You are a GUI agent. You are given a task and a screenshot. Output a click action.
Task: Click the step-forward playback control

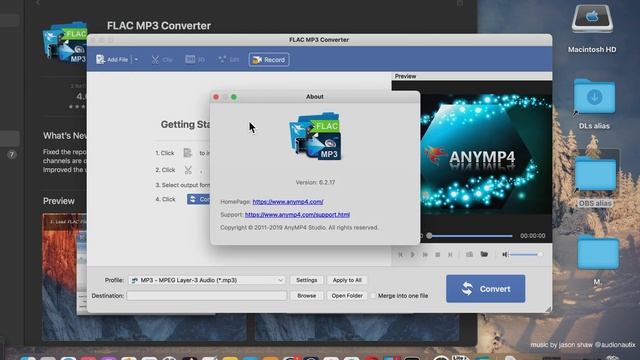coord(425,254)
